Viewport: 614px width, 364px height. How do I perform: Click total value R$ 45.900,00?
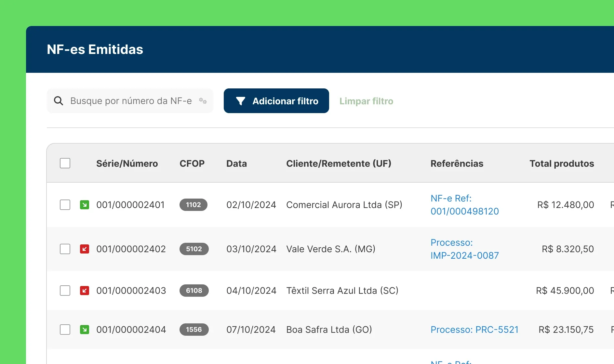click(x=565, y=291)
